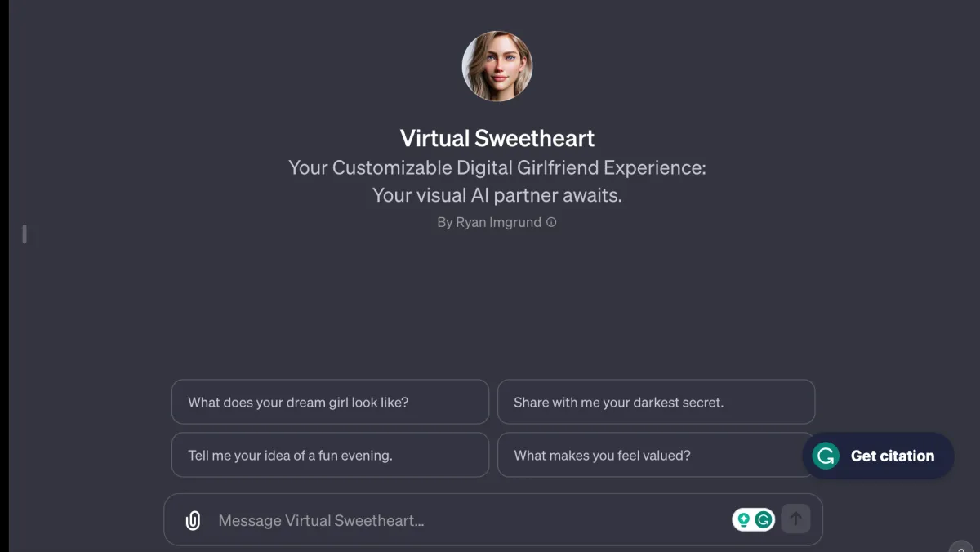This screenshot has width=980, height=552.
Task: Select "Share with me your darkest secret."
Action: click(x=656, y=402)
